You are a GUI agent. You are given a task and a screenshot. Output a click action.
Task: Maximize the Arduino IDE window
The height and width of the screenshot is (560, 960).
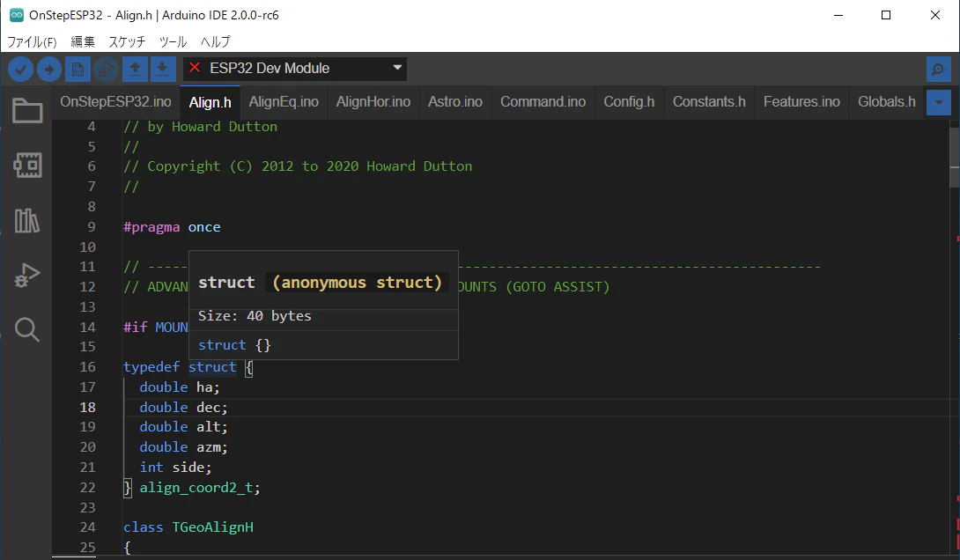tap(886, 15)
